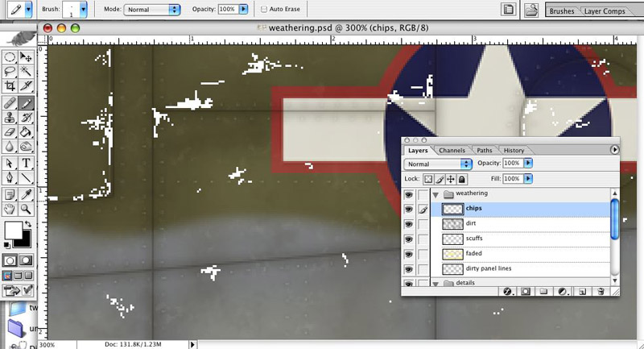This screenshot has width=644, height=349.
Task: Reset to default black and white colors
Action: click(6, 245)
